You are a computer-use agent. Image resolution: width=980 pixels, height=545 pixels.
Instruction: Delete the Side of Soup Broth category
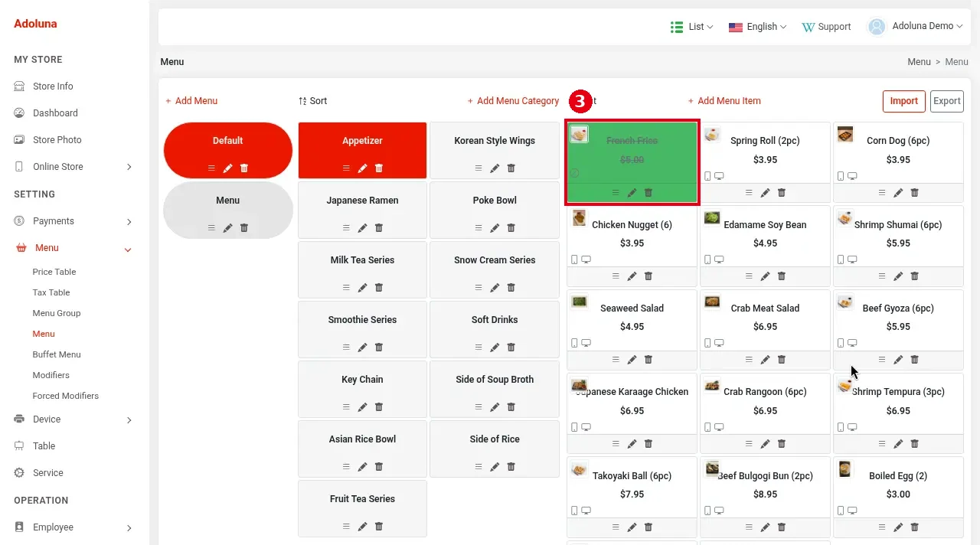(511, 407)
